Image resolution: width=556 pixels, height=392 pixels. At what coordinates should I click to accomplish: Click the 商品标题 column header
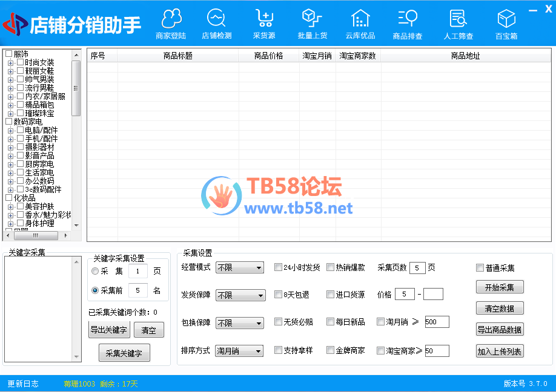pyautogui.click(x=178, y=56)
